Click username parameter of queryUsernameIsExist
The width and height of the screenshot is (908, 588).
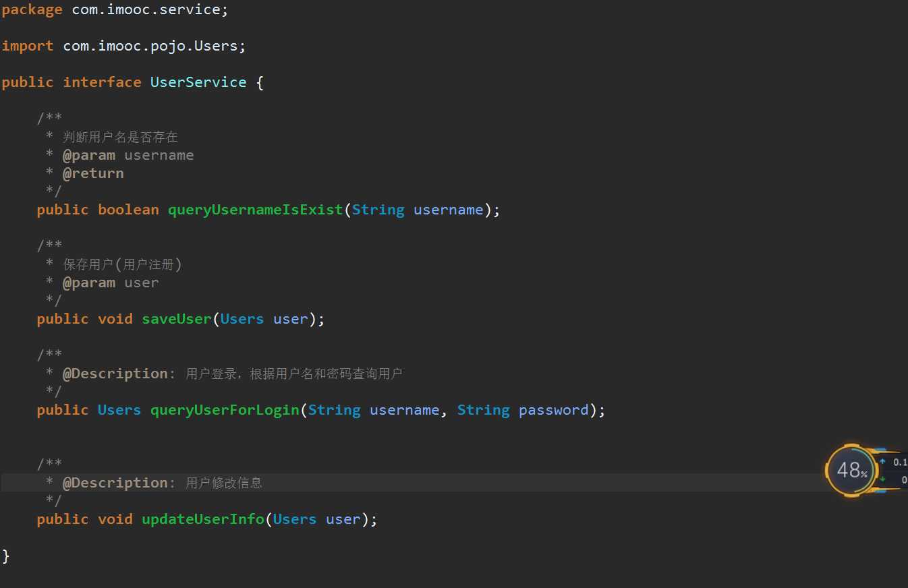coord(449,210)
